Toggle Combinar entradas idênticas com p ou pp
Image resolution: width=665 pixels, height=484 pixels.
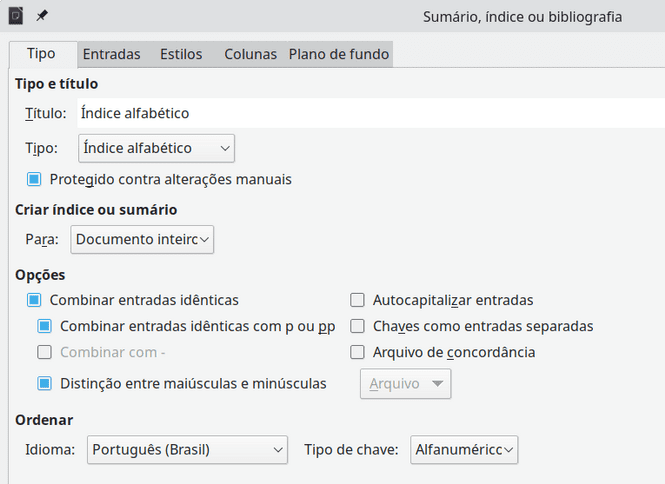(x=45, y=325)
